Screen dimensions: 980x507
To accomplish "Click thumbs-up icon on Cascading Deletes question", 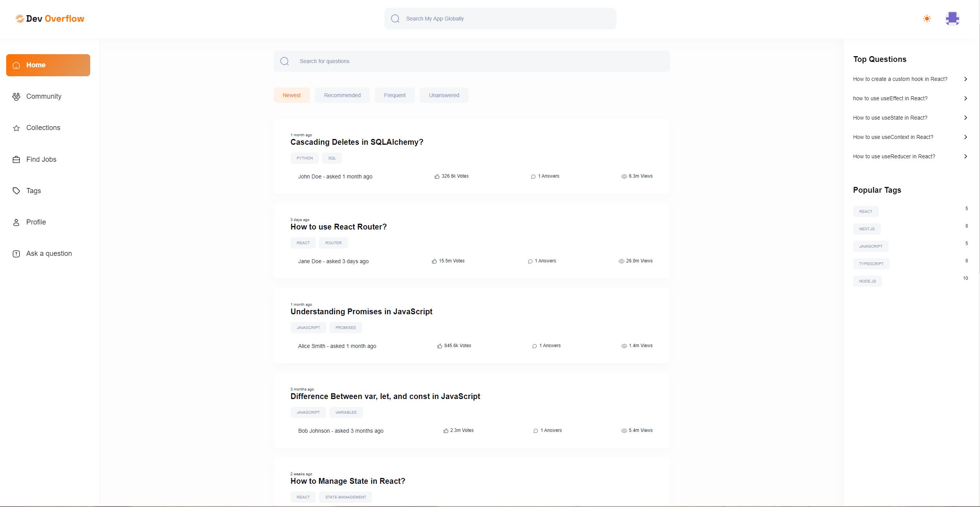I will (437, 176).
